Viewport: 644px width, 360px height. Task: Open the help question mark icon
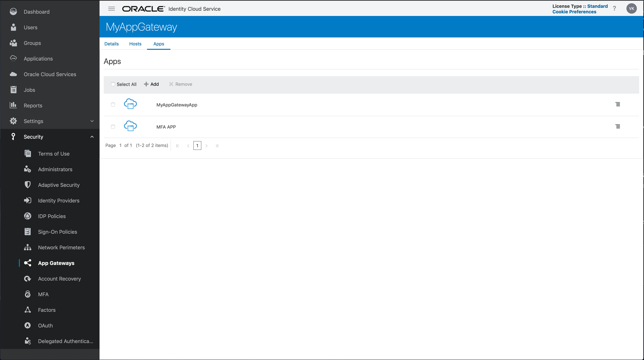614,8
